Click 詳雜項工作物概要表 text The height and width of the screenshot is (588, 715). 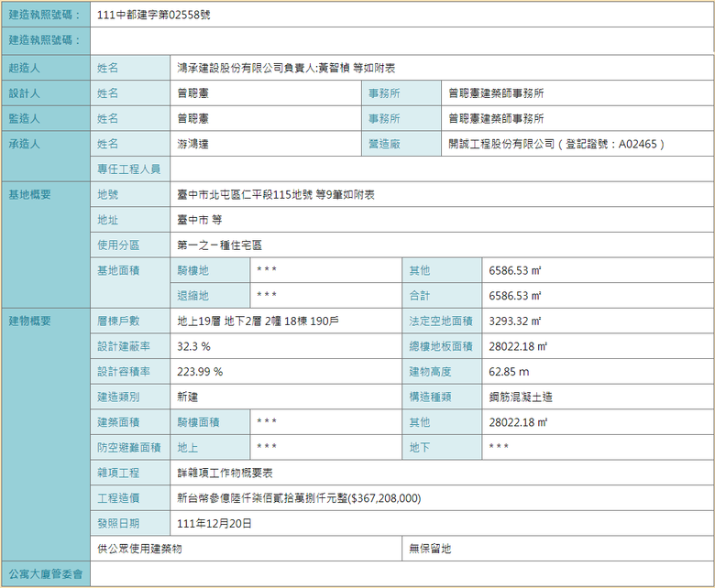(x=225, y=474)
